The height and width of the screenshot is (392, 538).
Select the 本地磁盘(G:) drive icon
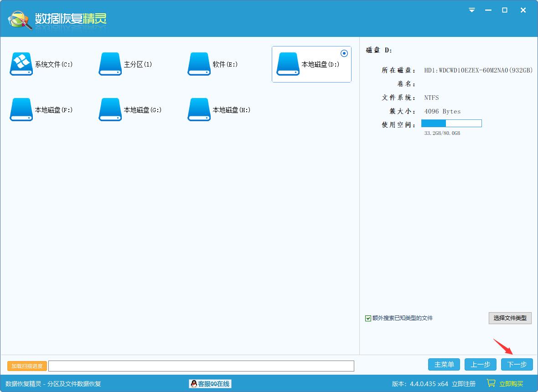click(x=110, y=110)
